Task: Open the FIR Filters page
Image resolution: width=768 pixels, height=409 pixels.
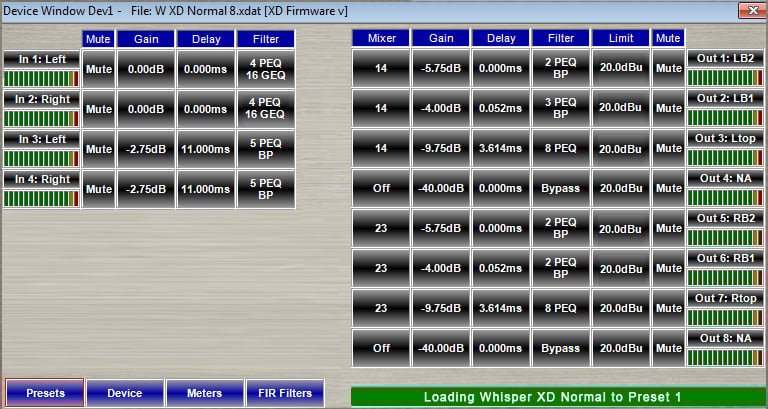Action: pyautogui.click(x=285, y=393)
